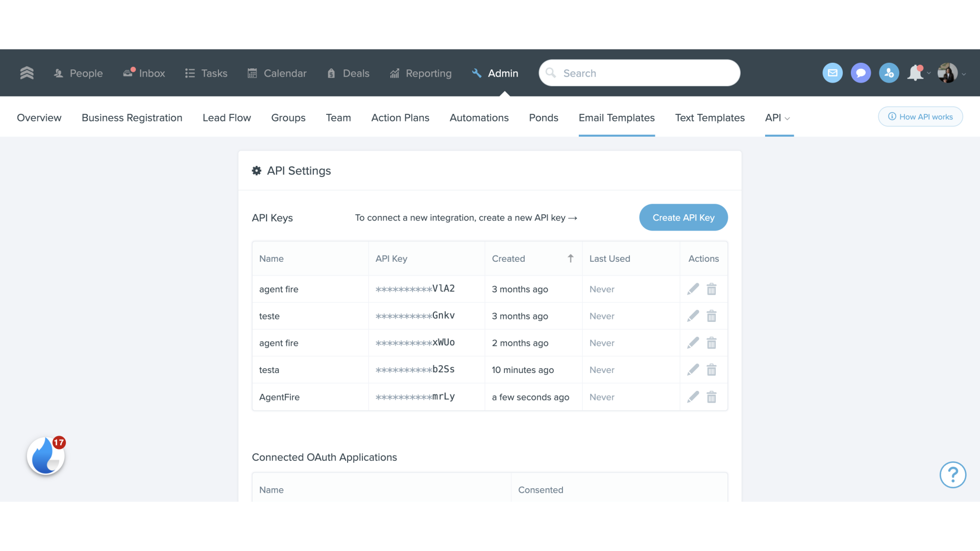Edit the AgentFire API key
980x551 pixels.
[693, 397]
